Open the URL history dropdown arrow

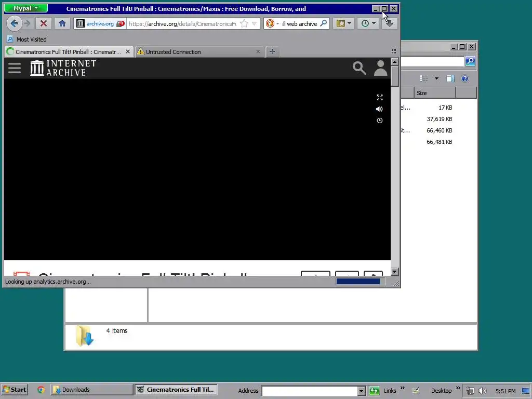coord(255,23)
